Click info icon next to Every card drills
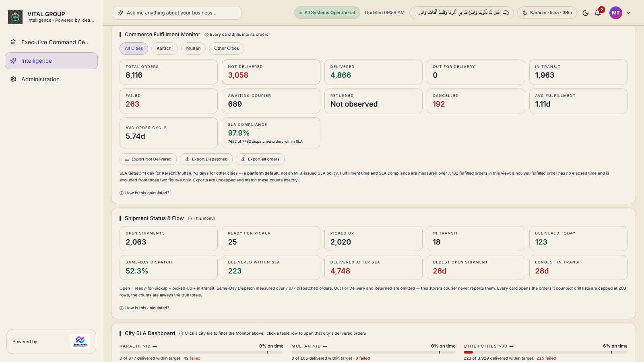This screenshot has width=644, height=362. (206, 35)
